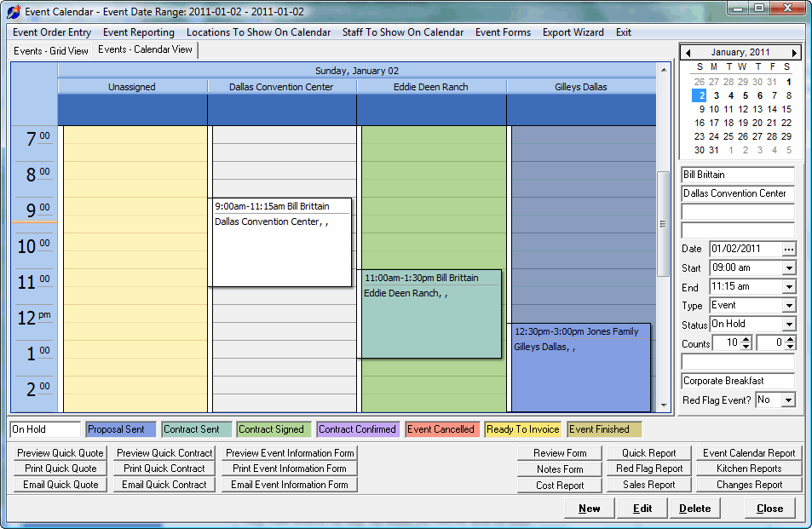Viewport: 812px width, 529px height.
Task: Expand the End time dropdown
Action: (x=789, y=287)
